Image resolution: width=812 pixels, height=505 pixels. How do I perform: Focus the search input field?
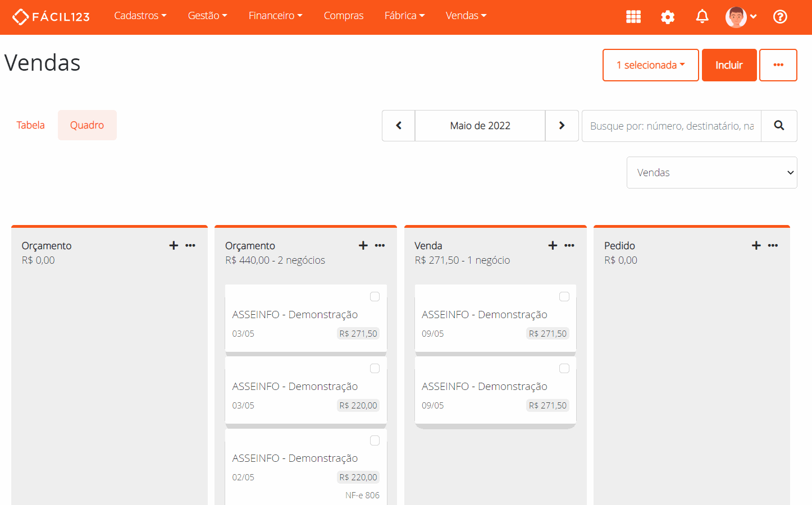pyautogui.click(x=672, y=126)
